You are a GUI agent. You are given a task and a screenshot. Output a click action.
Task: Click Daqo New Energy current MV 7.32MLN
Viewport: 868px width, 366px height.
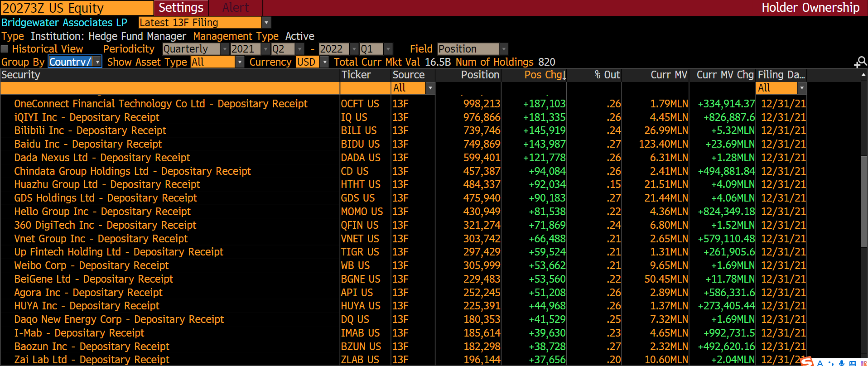[x=669, y=319]
